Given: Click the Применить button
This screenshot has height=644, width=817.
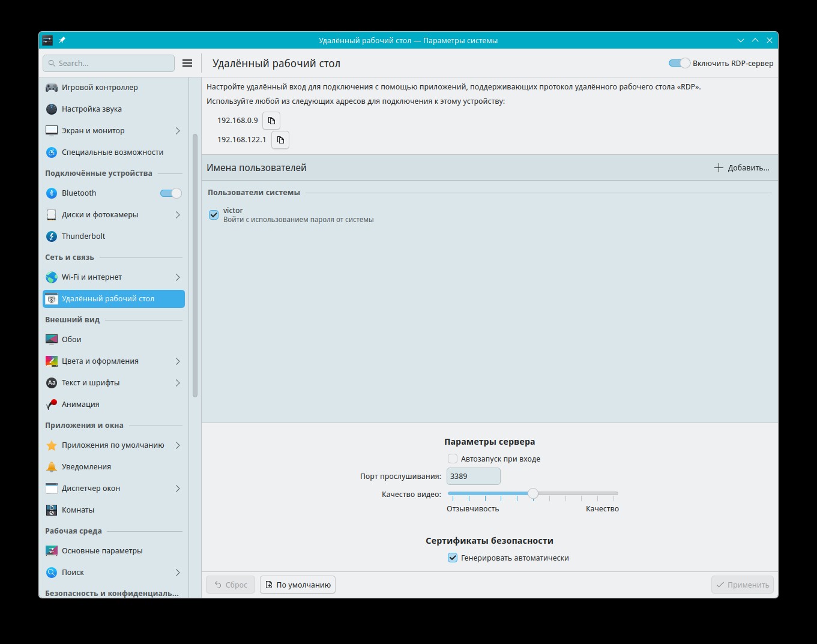Looking at the screenshot, I should point(743,585).
